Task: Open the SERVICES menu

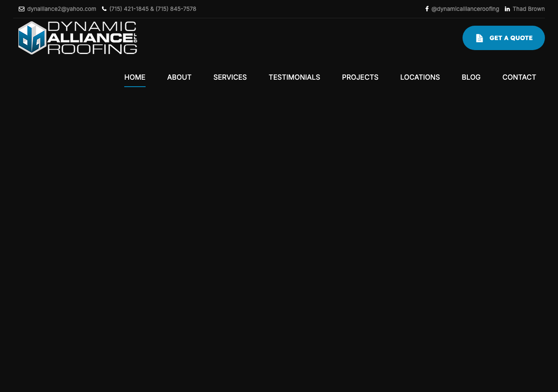Action: tap(230, 77)
